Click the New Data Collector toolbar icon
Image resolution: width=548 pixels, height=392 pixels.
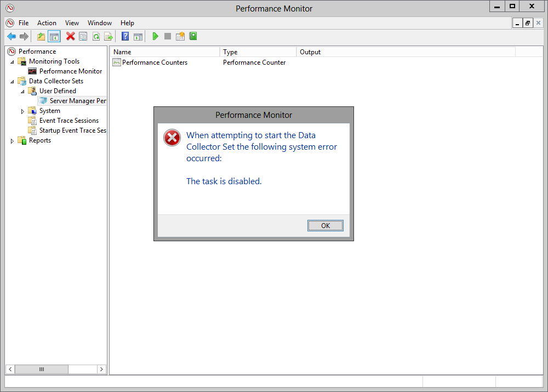(x=180, y=36)
